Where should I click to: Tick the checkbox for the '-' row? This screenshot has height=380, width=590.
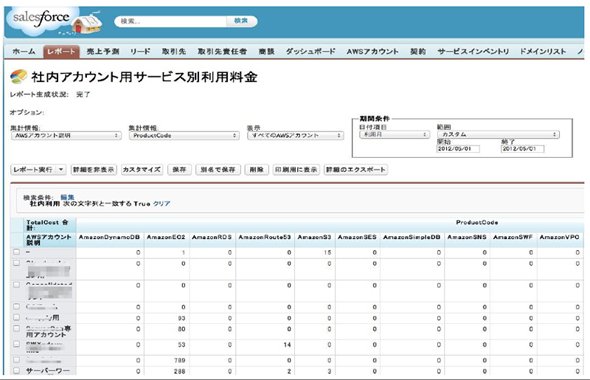(x=16, y=252)
